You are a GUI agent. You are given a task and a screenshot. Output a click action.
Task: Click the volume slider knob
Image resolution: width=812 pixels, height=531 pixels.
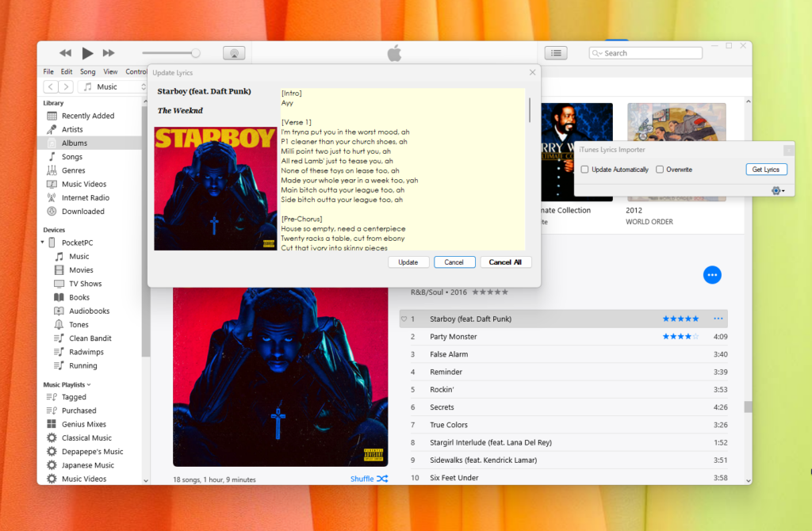[x=195, y=53]
